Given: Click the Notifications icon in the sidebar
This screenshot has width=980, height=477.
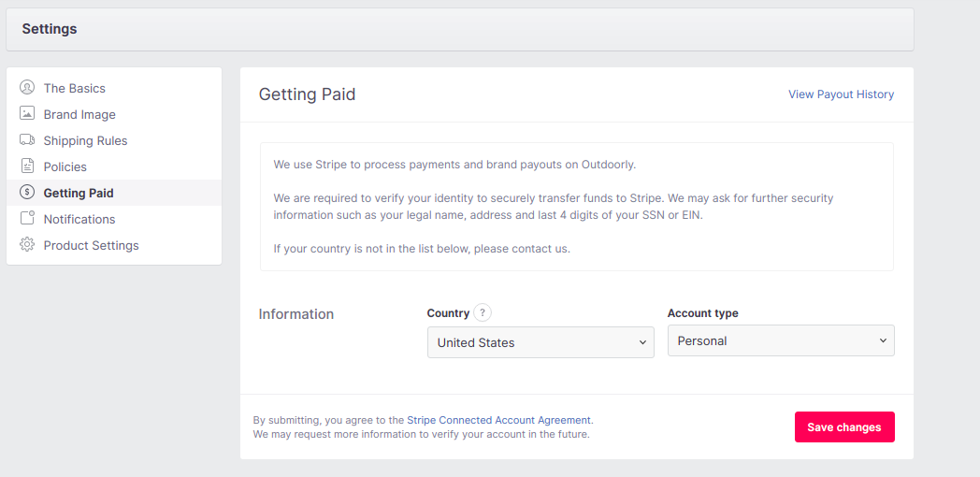Looking at the screenshot, I should pyautogui.click(x=27, y=219).
